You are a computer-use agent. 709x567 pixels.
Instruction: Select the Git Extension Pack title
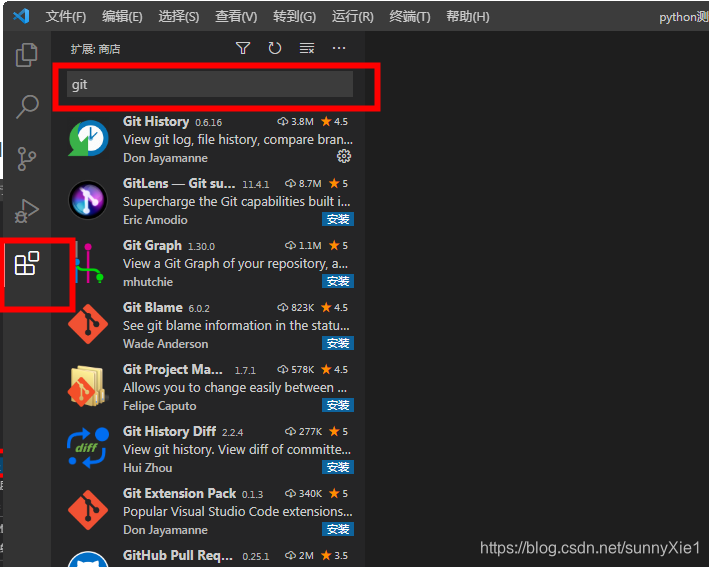tap(180, 493)
